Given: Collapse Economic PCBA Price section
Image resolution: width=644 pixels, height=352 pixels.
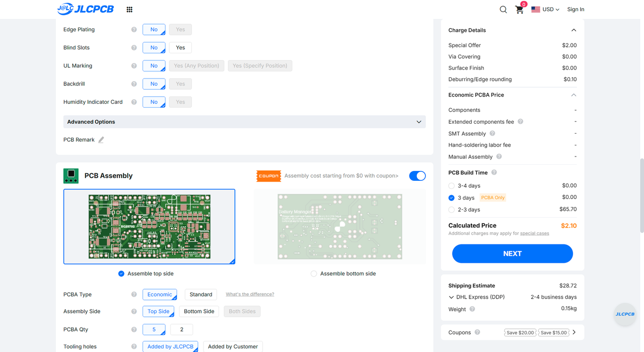Looking at the screenshot, I should pyautogui.click(x=574, y=95).
